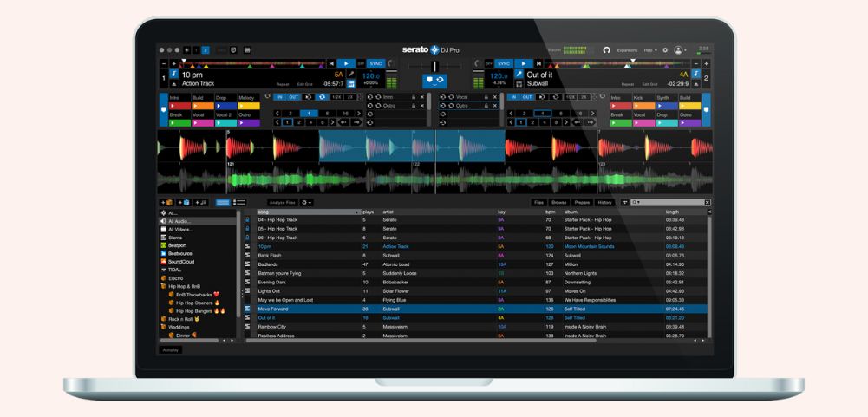868x417 pixels.
Task: Open settings gear in top bar
Action: click(665, 49)
